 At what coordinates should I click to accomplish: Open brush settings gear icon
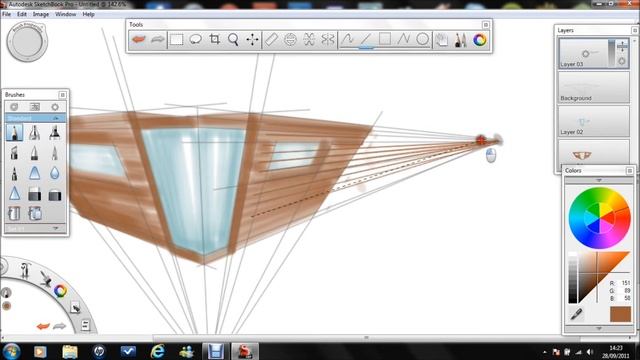(55, 107)
